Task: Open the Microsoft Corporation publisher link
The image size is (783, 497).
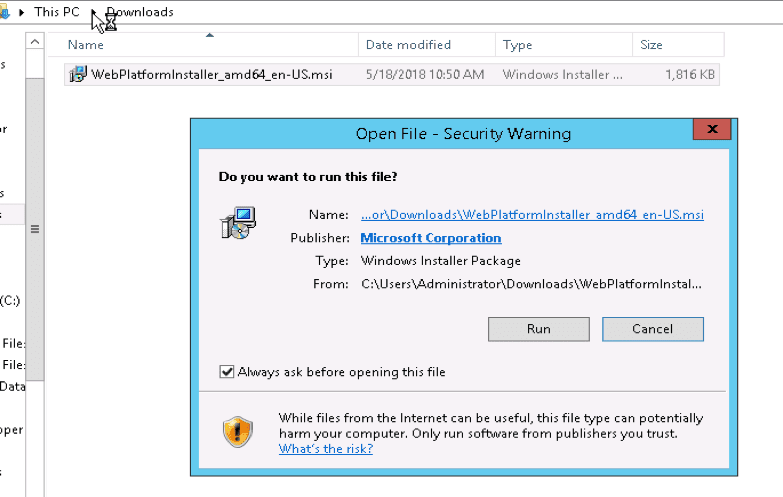Action: coord(430,238)
